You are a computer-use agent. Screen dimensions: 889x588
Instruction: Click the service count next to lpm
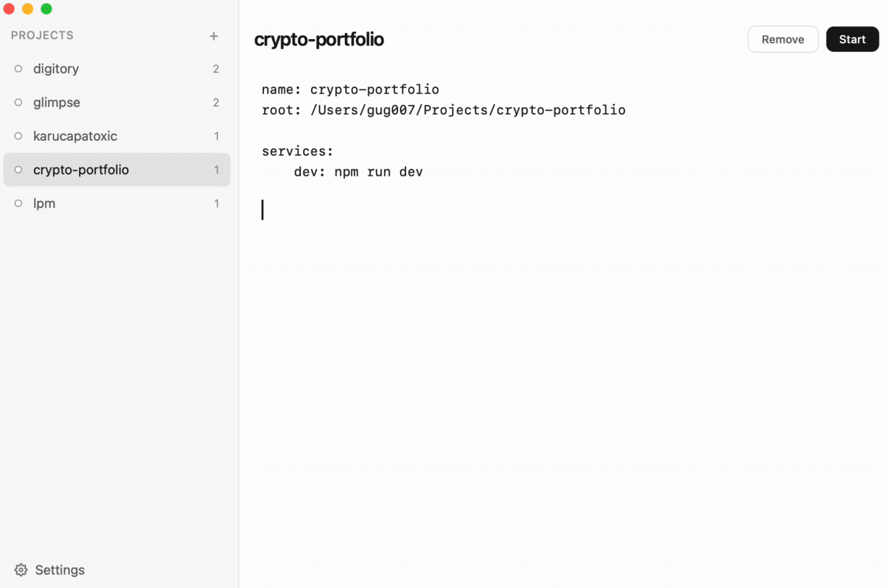click(x=216, y=203)
